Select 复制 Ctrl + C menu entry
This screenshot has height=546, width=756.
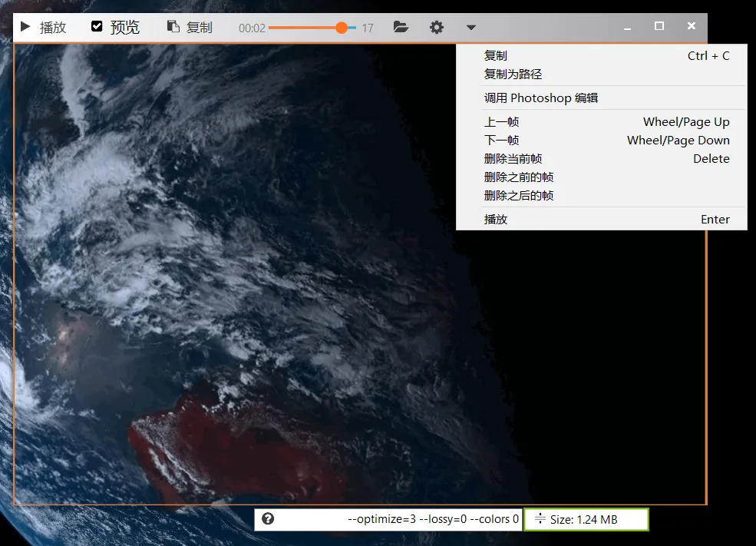602,55
